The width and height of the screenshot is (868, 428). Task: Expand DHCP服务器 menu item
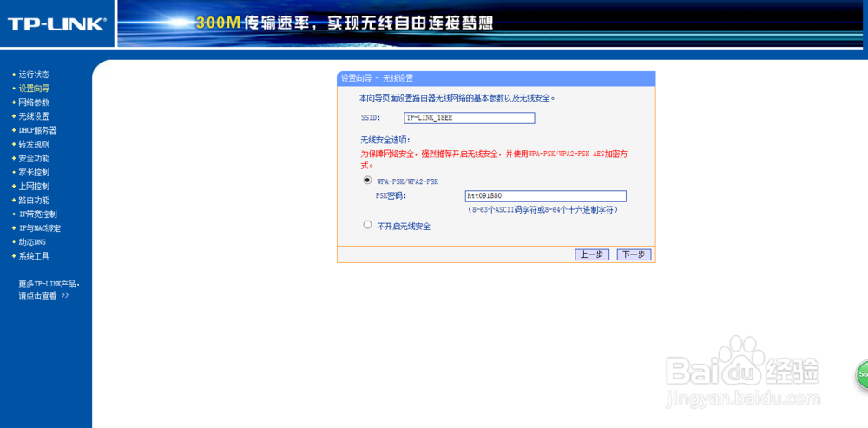click(37, 131)
